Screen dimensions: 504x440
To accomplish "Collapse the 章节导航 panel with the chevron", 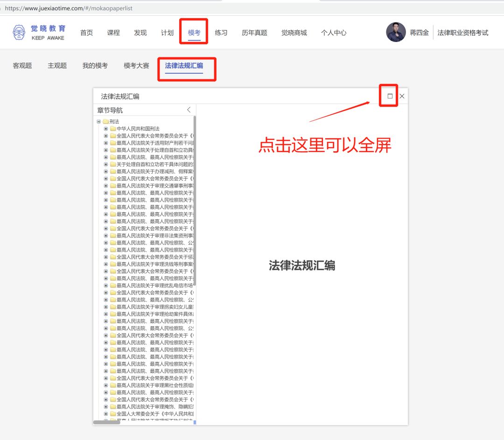I will click(189, 110).
